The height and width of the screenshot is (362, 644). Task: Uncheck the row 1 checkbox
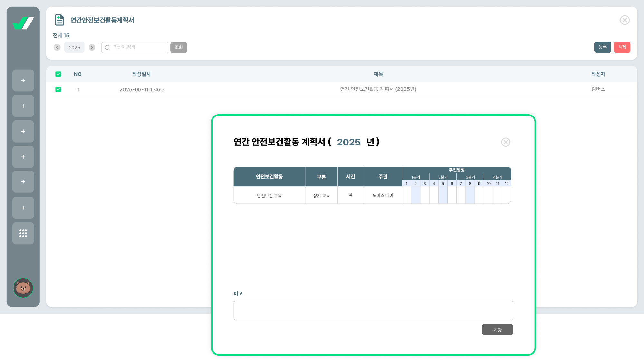pyautogui.click(x=58, y=89)
